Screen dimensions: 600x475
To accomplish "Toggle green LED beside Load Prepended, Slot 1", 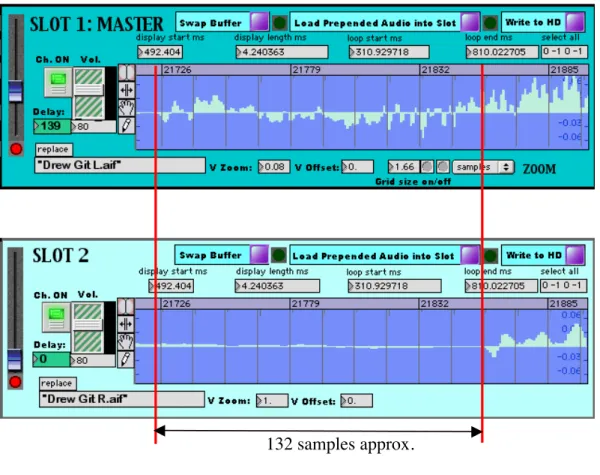I will (x=490, y=23).
